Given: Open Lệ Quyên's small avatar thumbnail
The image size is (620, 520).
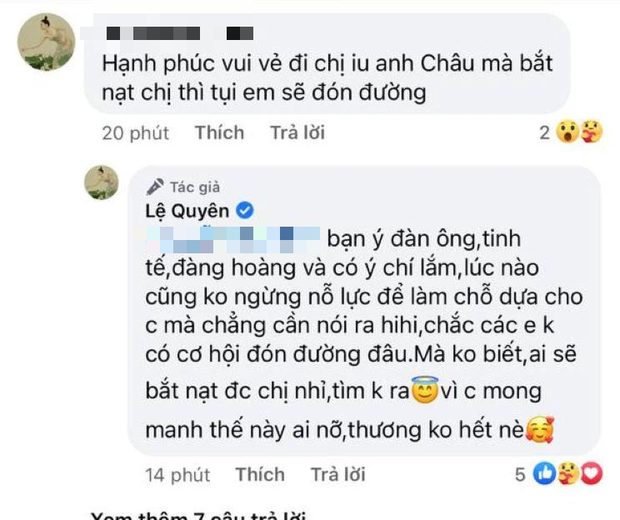Looking at the screenshot, I should 102,182.
